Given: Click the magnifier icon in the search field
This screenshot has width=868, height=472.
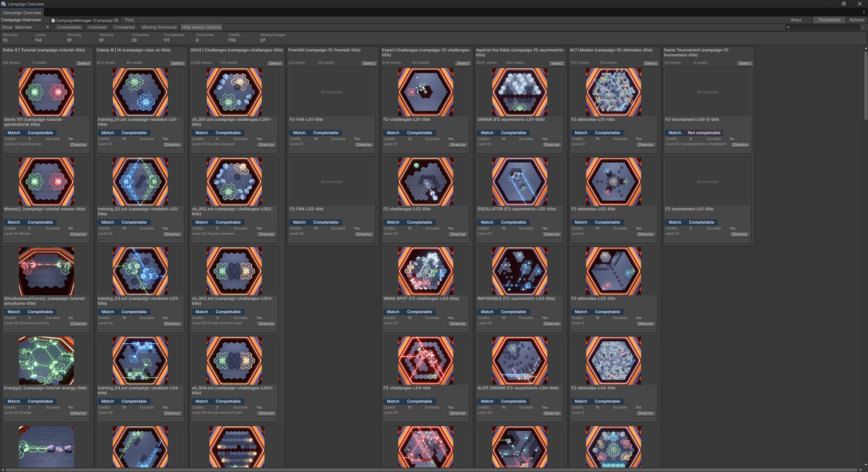Looking at the screenshot, I should (788, 27).
